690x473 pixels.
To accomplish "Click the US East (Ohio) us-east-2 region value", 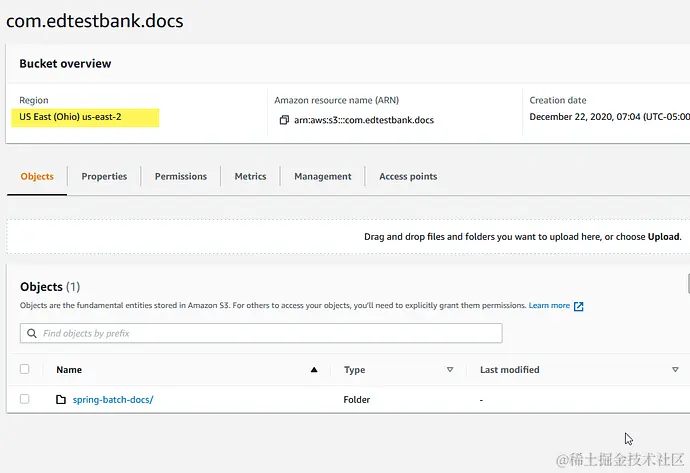I will pyautogui.click(x=70, y=117).
